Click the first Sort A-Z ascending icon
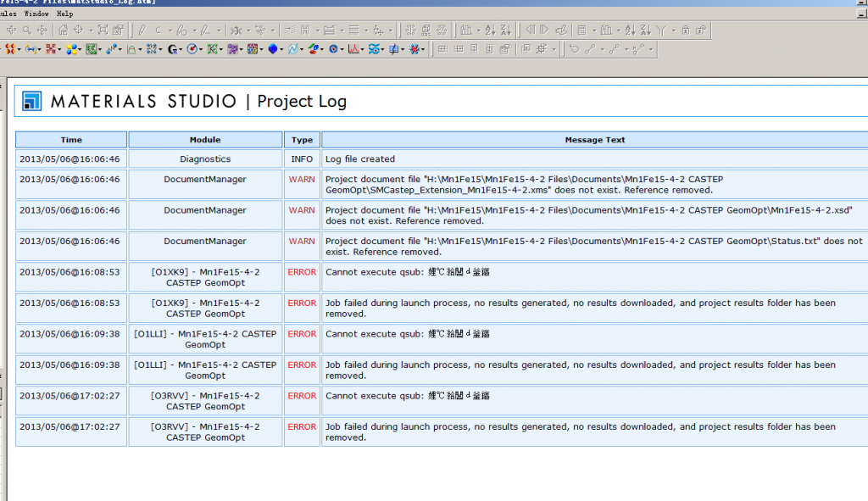This screenshot has height=501, width=868. click(x=491, y=31)
